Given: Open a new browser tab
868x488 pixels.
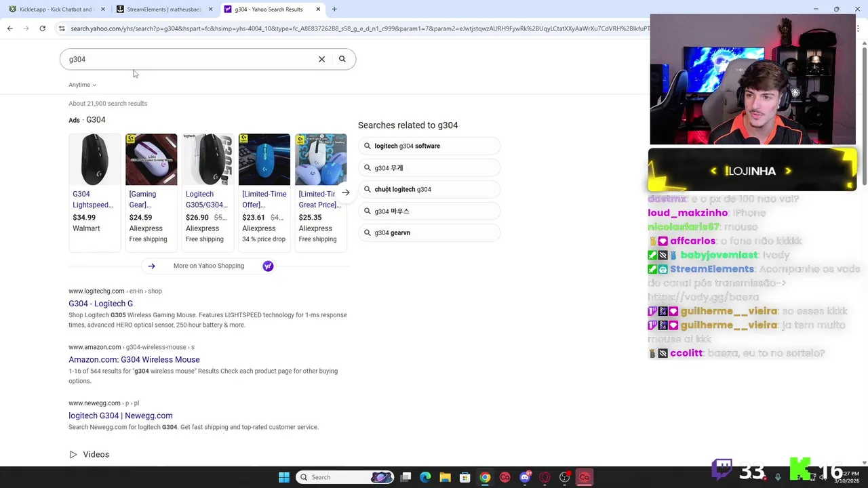Looking at the screenshot, I should click(334, 9).
